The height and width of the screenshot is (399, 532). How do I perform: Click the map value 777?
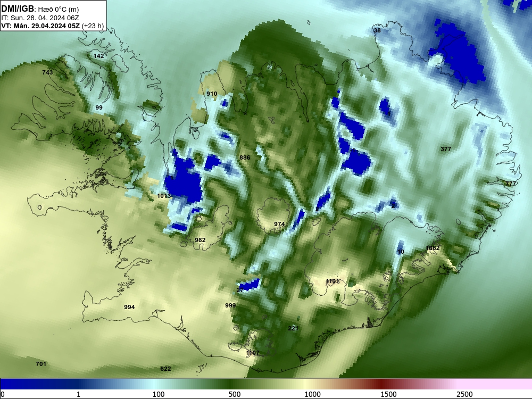pyautogui.click(x=511, y=184)
